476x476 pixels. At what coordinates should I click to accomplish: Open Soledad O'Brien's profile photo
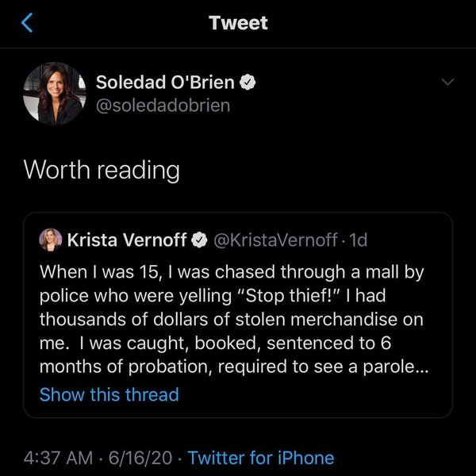53,93
